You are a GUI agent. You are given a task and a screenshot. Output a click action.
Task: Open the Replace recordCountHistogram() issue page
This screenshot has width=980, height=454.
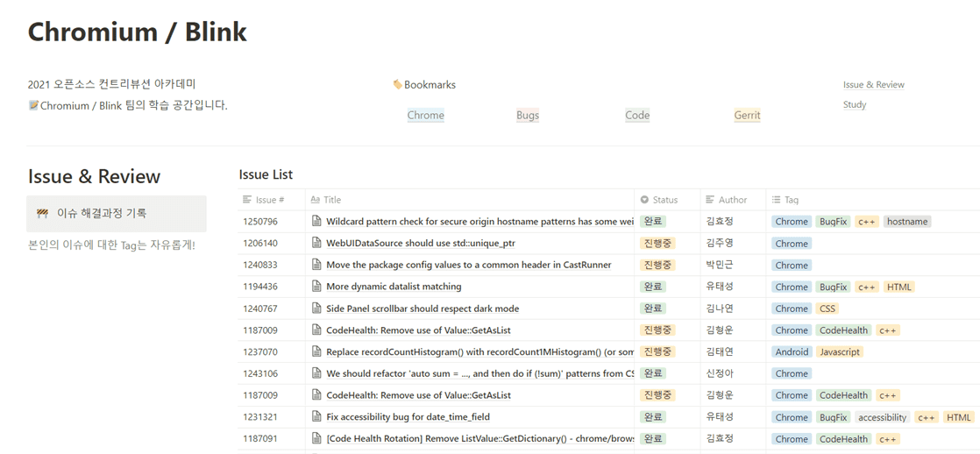[480, 351]
